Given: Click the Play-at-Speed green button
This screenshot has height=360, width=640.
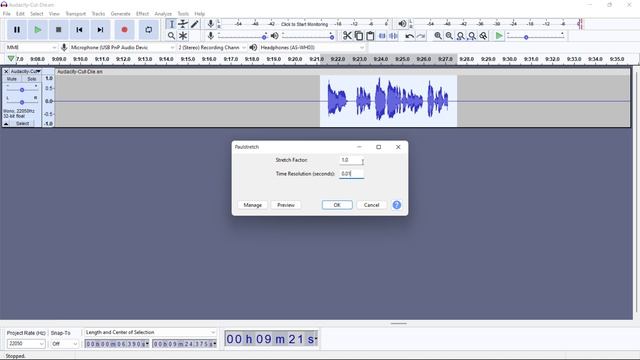Looking at the screenshot, I should pyautogui.click(x=499, y=36).
